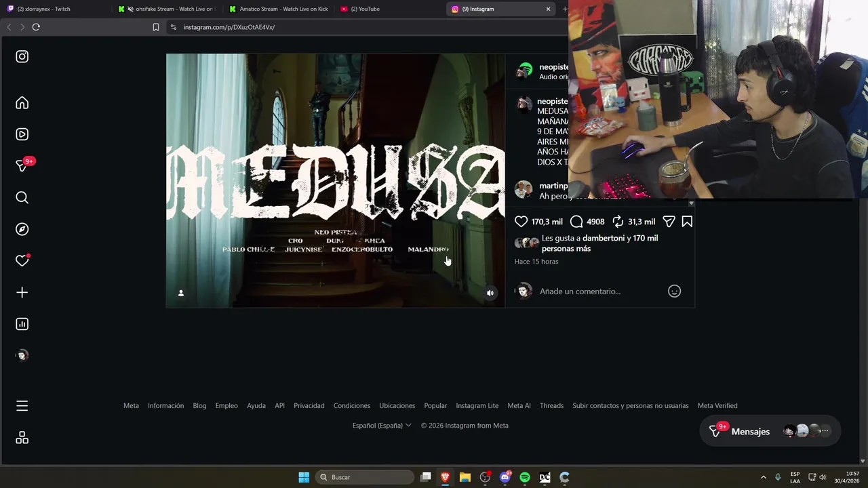Open the Empleo footer link

[x=226, y=405]
